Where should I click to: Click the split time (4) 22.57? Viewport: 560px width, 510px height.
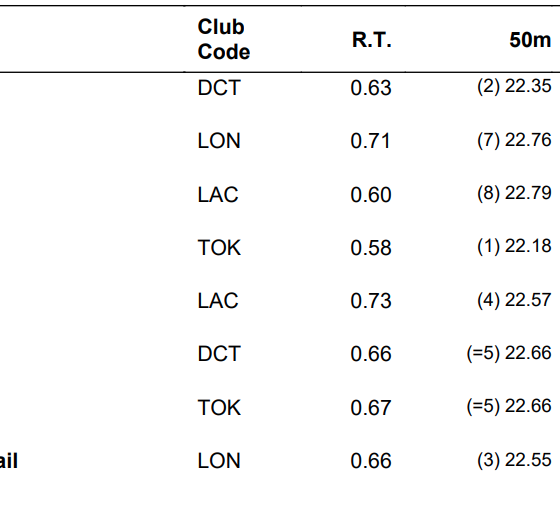514,300
